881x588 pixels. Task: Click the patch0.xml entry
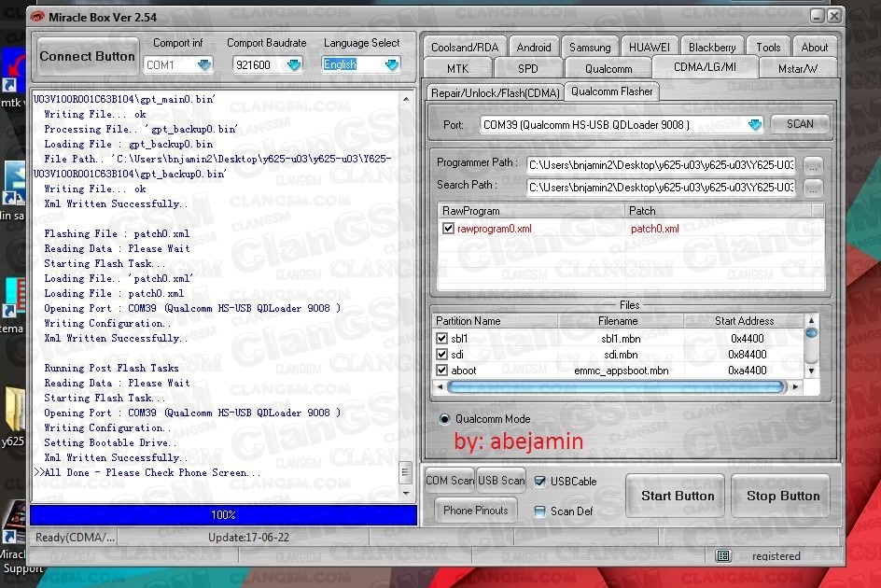coord(654,229)
